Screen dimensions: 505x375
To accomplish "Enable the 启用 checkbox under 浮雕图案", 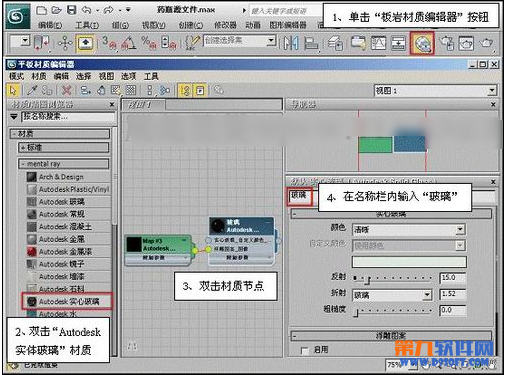I will point(304,351).
